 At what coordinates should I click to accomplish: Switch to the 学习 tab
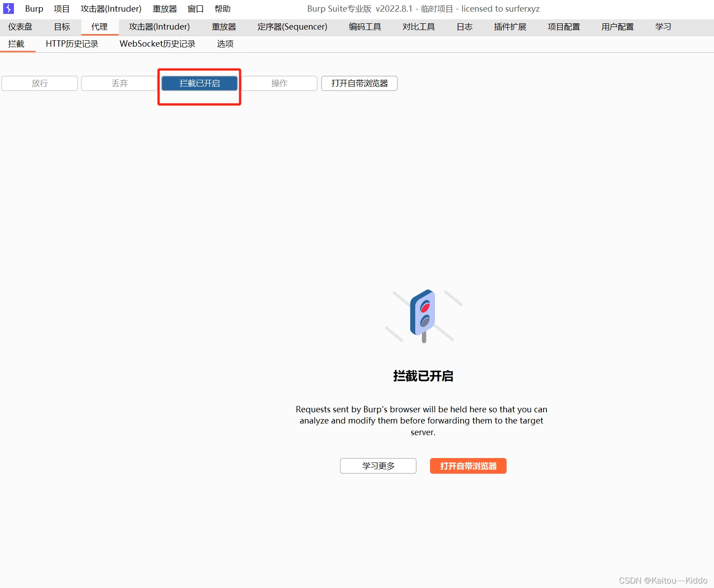click(x=663, y=27)
